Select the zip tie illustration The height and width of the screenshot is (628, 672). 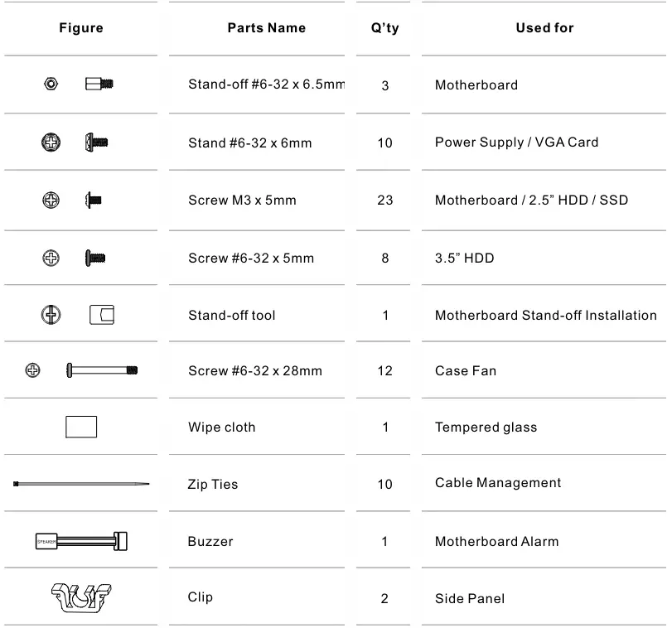pyautogui.click(x=81, y=484)
